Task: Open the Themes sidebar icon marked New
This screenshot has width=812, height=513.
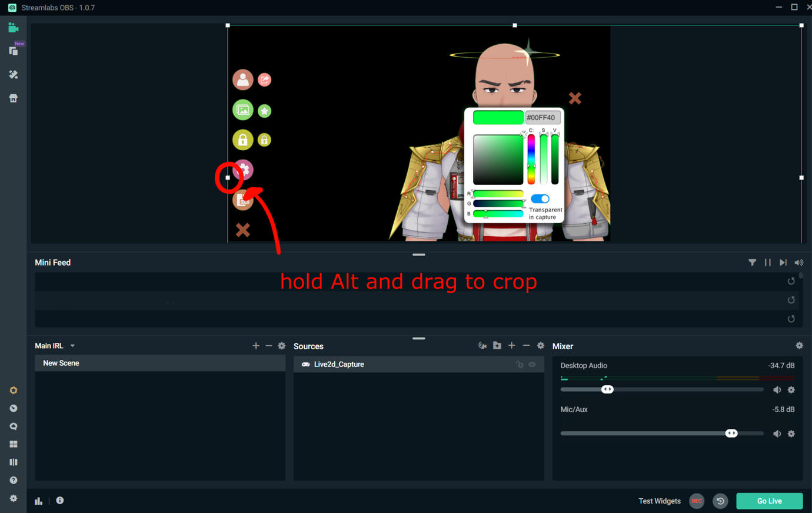Action: point(13,51)
